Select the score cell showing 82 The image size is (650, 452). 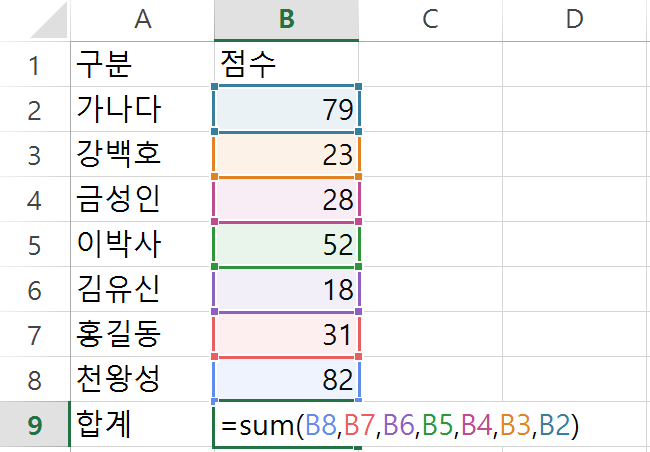[286, 379]
